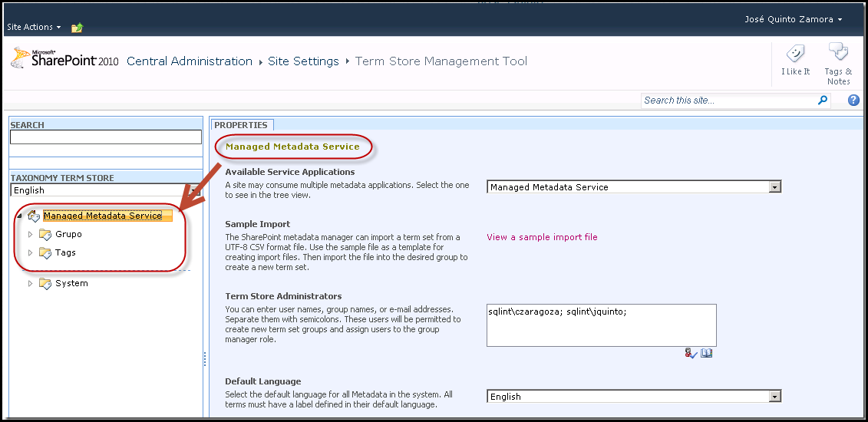The height and width of the screenshot is (422, 868).
Task: Open Available Service Applications dropdown
Action: coord(634,187)
